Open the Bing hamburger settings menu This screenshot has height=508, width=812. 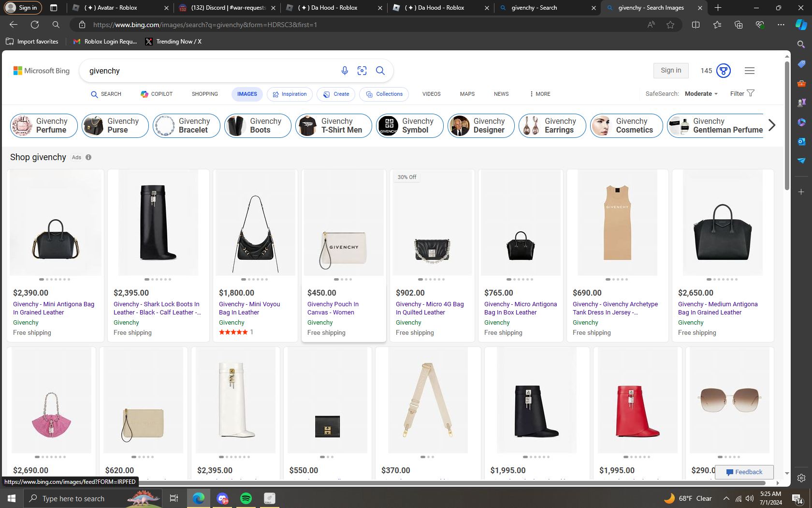[x=750, y=71]
